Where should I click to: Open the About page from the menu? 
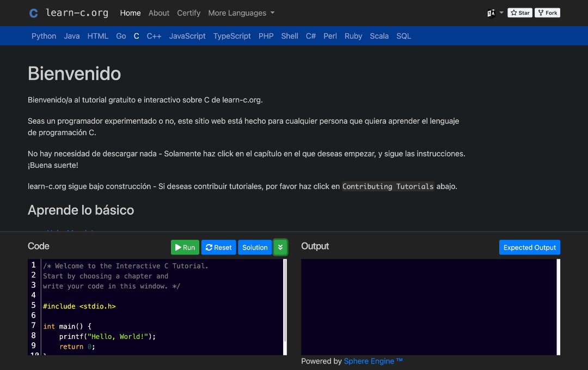coord(158,13)
